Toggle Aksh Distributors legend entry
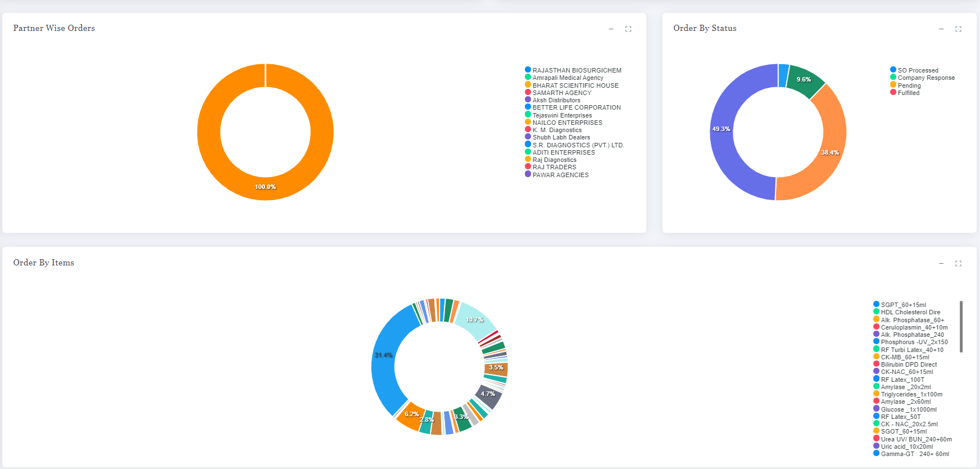Screen dimensions: 980x469 pyautogui.click(x=552, y=100)
